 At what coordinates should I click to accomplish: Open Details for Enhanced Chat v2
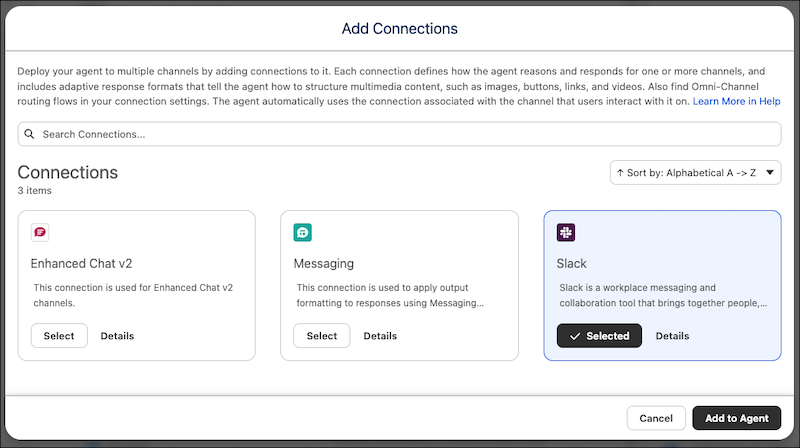point(117,336)
